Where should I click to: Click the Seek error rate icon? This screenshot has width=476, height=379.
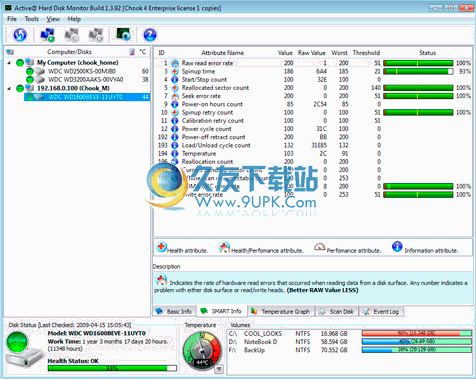click(x=175, y=96)
